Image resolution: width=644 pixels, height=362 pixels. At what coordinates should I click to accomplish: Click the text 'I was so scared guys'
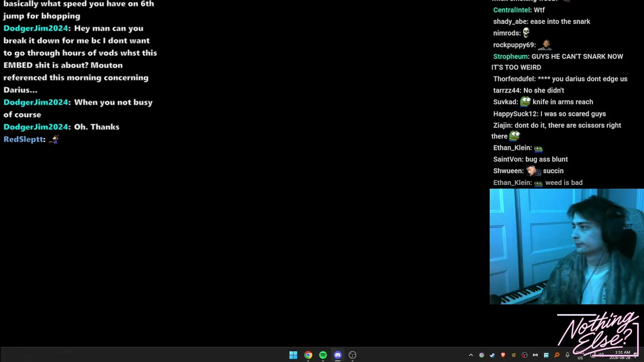tap(573, 114)
